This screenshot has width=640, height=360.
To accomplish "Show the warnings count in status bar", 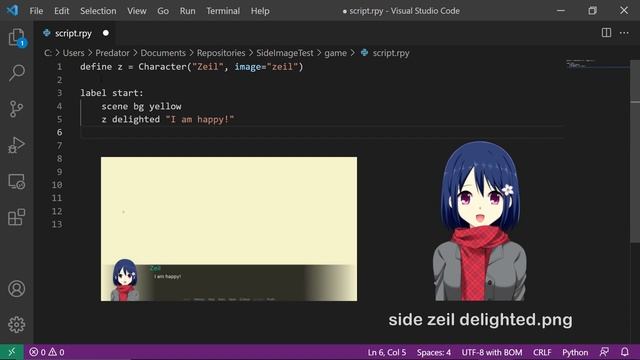I will pyautogui.click(x=57, y=352).
